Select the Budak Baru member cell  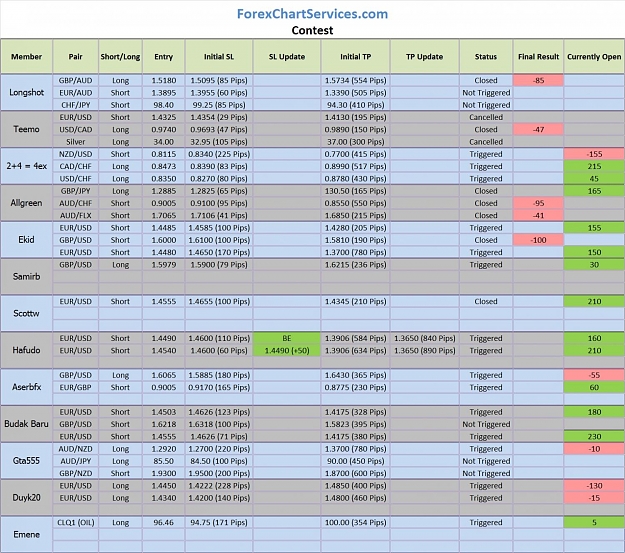pos(26,424)
